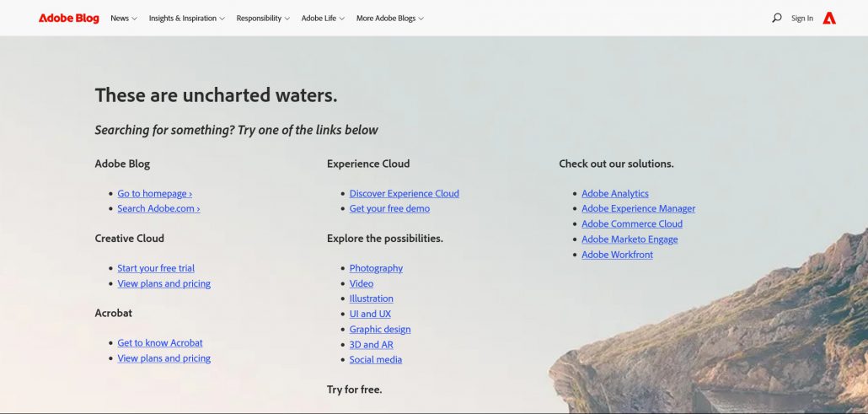
Task: Expand the Responsibility menu
Action: point(263,18)
